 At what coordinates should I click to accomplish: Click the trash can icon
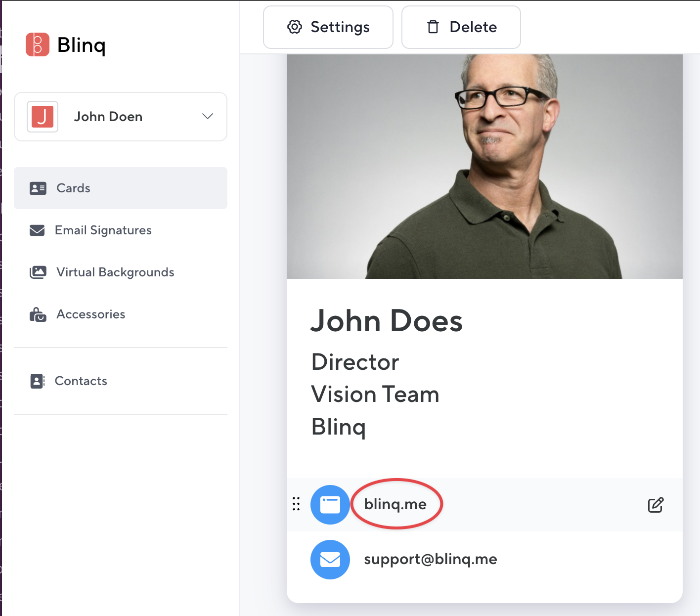click(433, 27)
